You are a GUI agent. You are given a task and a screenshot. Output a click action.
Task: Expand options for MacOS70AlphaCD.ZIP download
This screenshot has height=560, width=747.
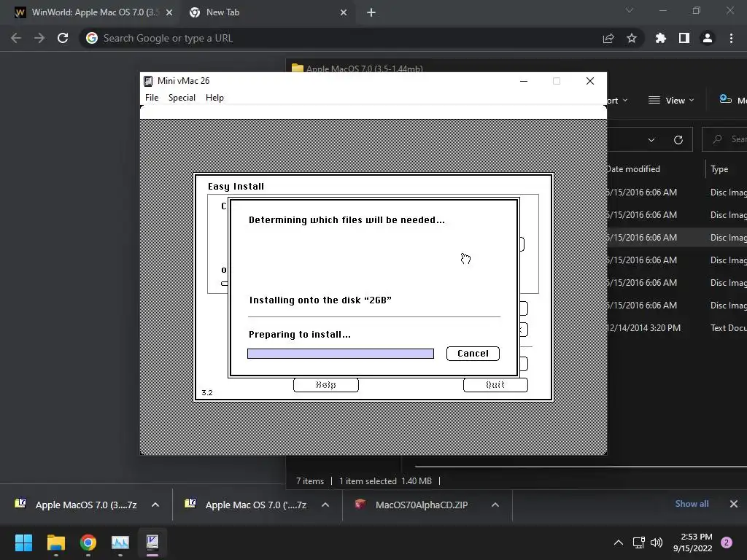[x=495, y=505]
